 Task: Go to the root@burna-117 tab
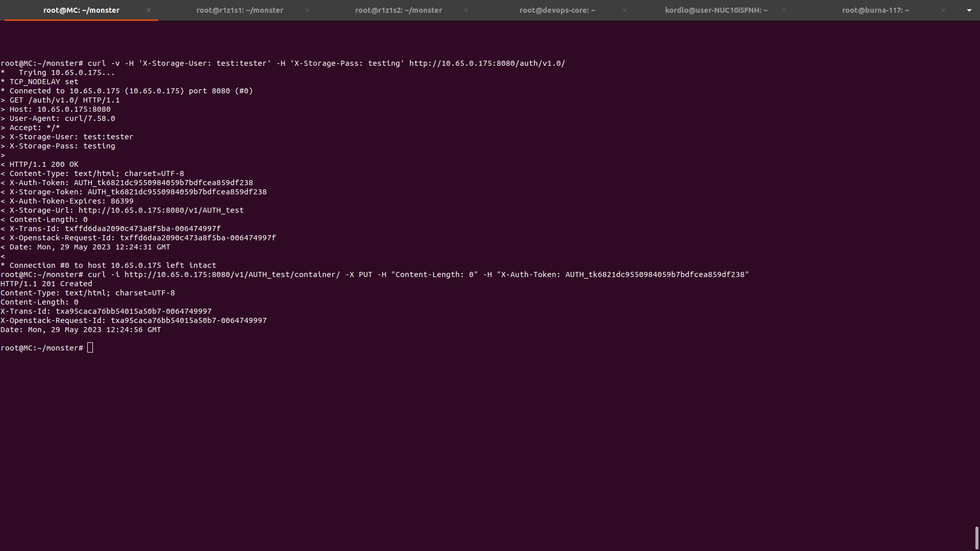point(875,10)
